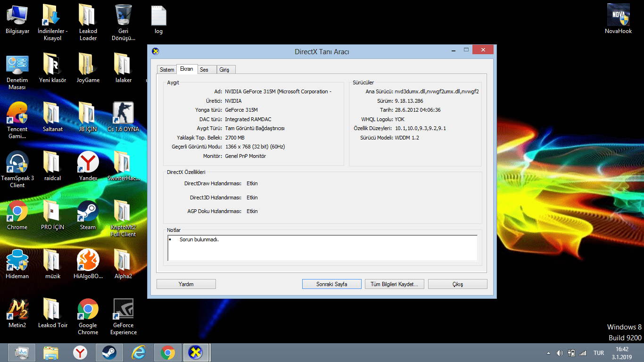The height and width of the screenshot is (362, 644).
Task: Select the Steam desktop shortcut
Action: [88, 215]
